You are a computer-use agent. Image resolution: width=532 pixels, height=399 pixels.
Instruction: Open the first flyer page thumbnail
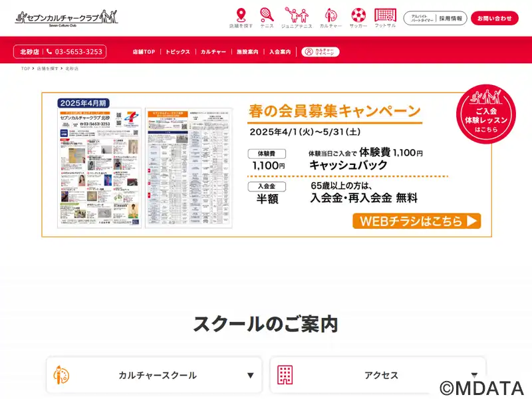[x=99, y=168]
